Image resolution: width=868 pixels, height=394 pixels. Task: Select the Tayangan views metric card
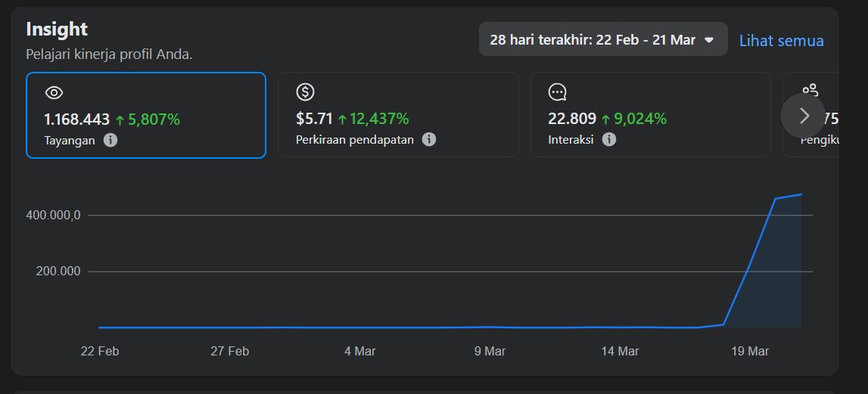(146, 115)
